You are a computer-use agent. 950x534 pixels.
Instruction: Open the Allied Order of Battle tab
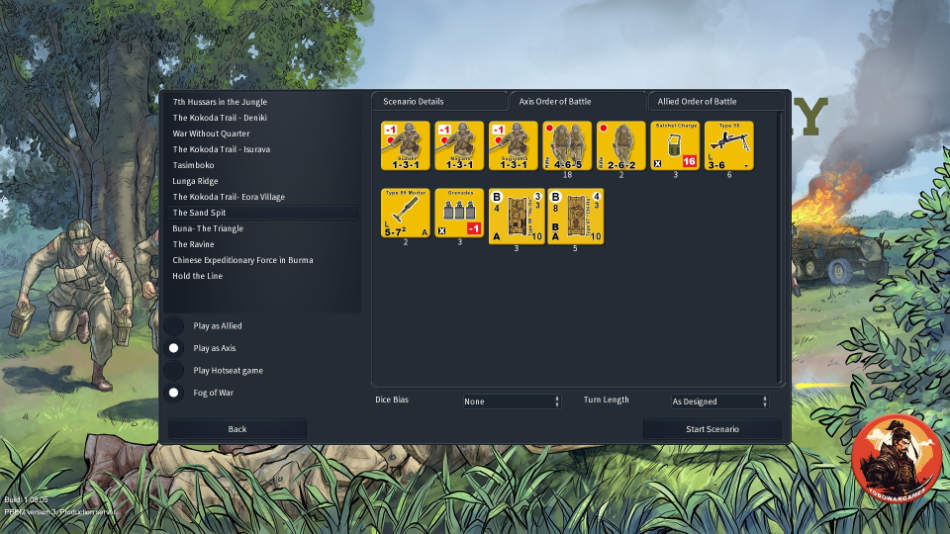pyautogui.click(x=715, y=101)
